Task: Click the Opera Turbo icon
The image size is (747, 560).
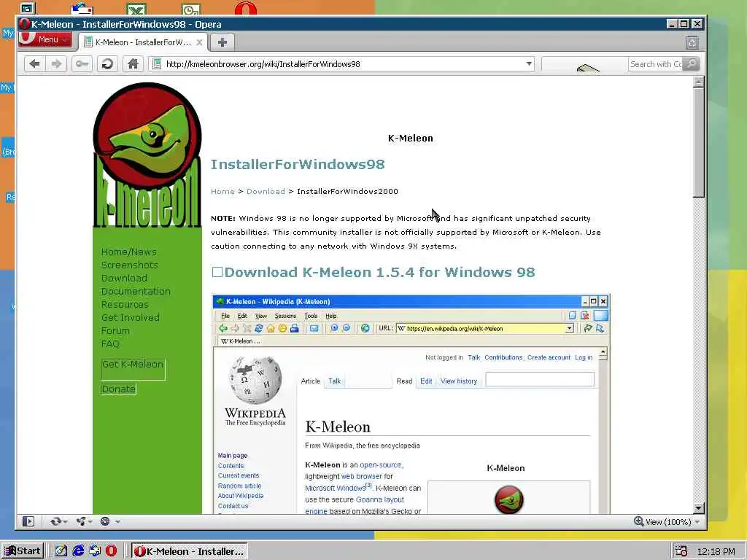Action: (x=105, y=521)
